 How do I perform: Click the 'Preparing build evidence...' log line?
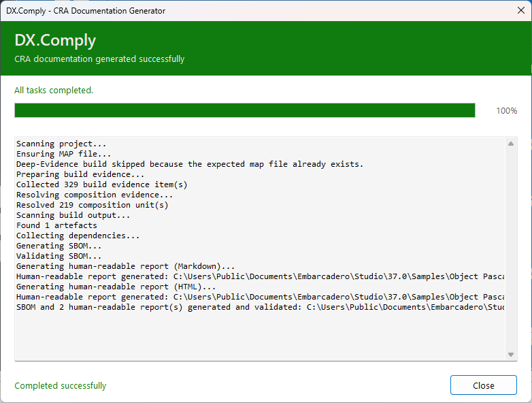pos(80,174)
